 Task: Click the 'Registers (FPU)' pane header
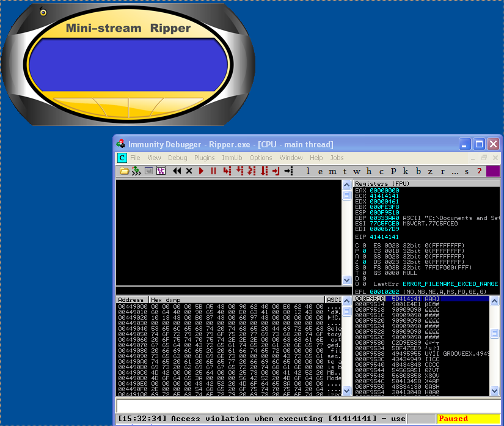tap(426, 183)
